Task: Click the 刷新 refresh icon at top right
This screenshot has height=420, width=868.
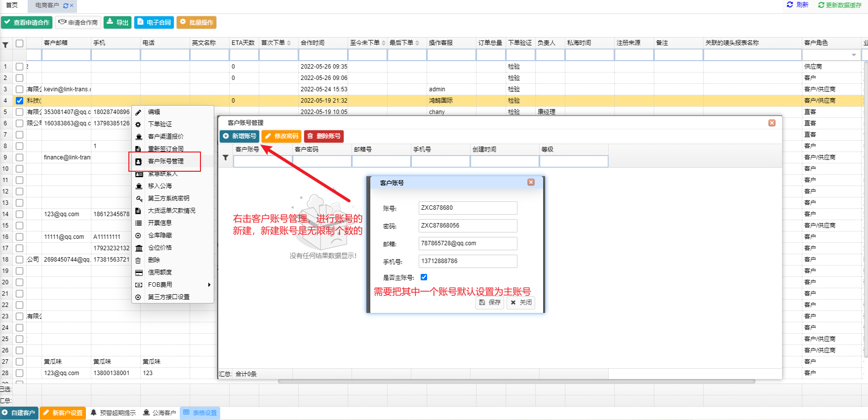Action: 789,4
